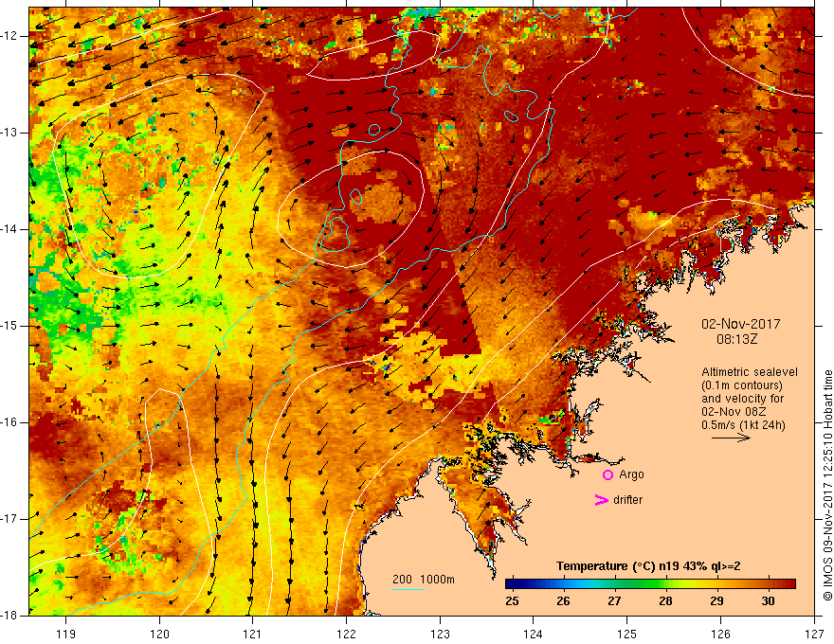Click the 27 colorbar tick label
The image size is (834, 644).
click(x=614, y=601)
